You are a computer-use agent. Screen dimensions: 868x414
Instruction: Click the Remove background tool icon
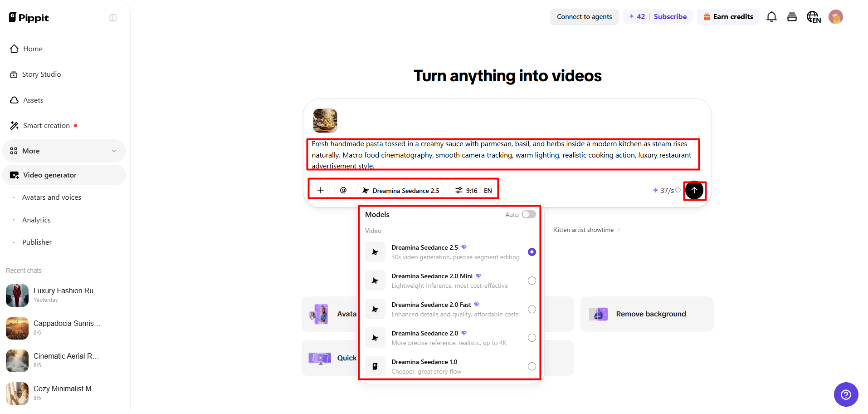coord(598,314)
